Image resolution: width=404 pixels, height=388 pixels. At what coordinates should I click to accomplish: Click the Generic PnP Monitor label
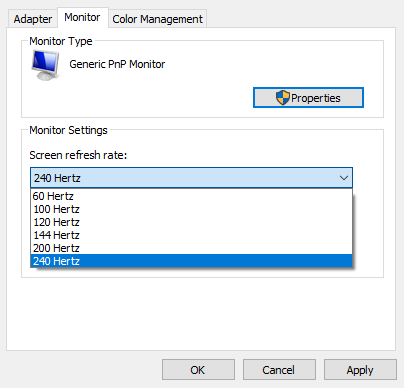[117, 64]
